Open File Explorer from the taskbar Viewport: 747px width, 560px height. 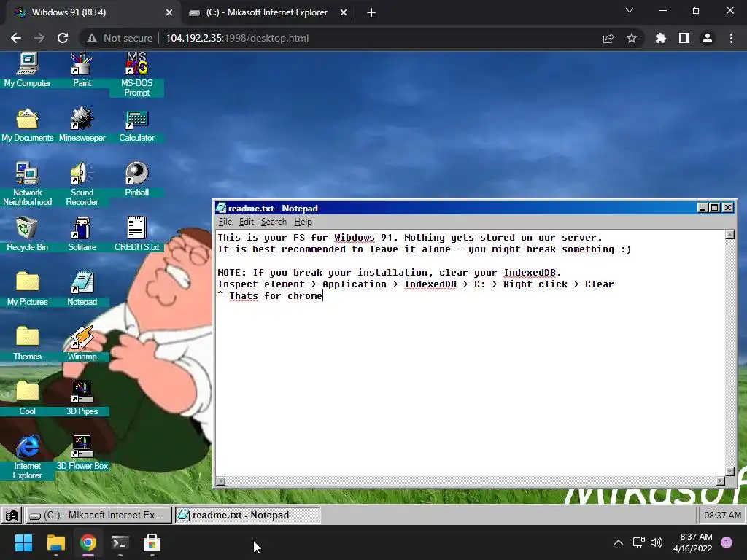pyautogui.click(x=55, y=542)
